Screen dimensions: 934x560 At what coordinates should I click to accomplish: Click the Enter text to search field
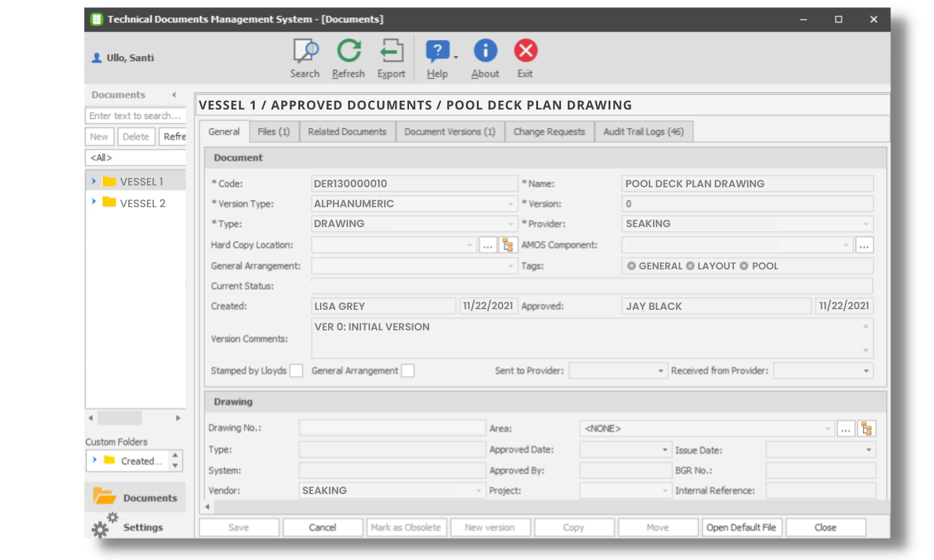(x=133, y=115)
